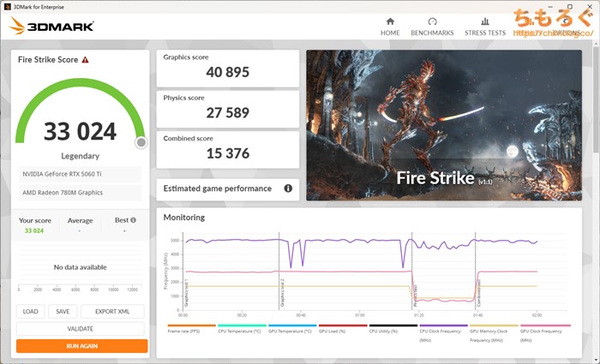Click the benchmarks gauge icon

coord(432,21)
